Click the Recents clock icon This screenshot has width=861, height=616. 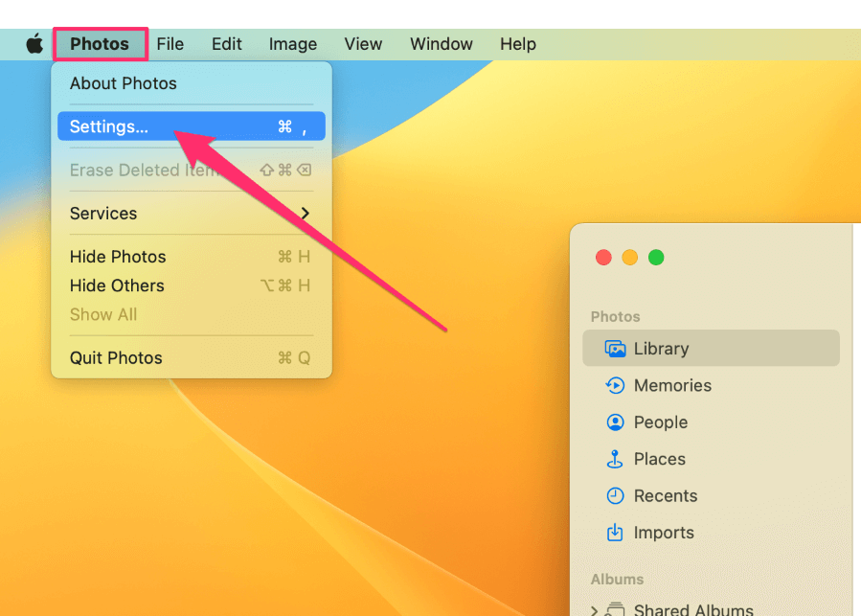pyautogui.click(x=615, y=495)
